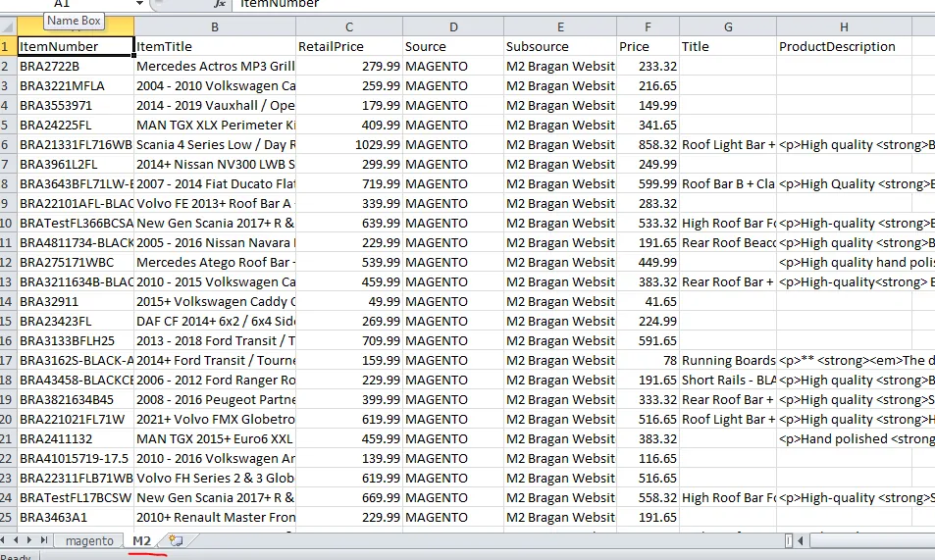Select cell containing BRA32911

(x=76, y=302)
